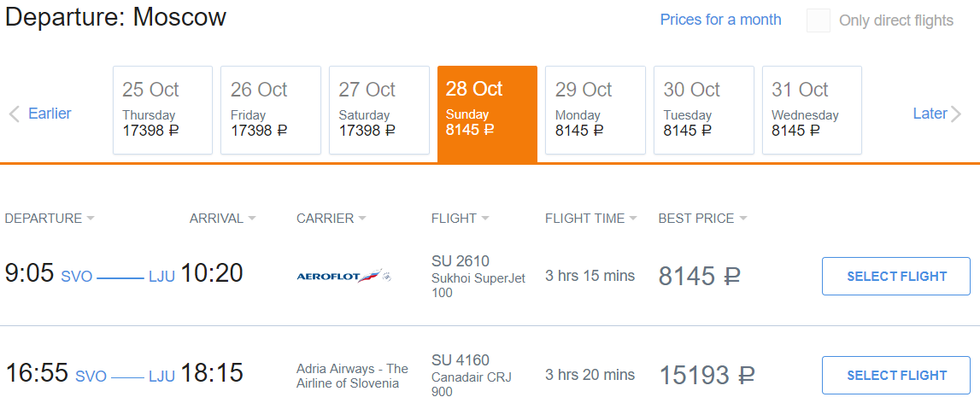Sort by Carrier column arrow
This screenshot has height=403, width=980.
[x=362, y=219]
